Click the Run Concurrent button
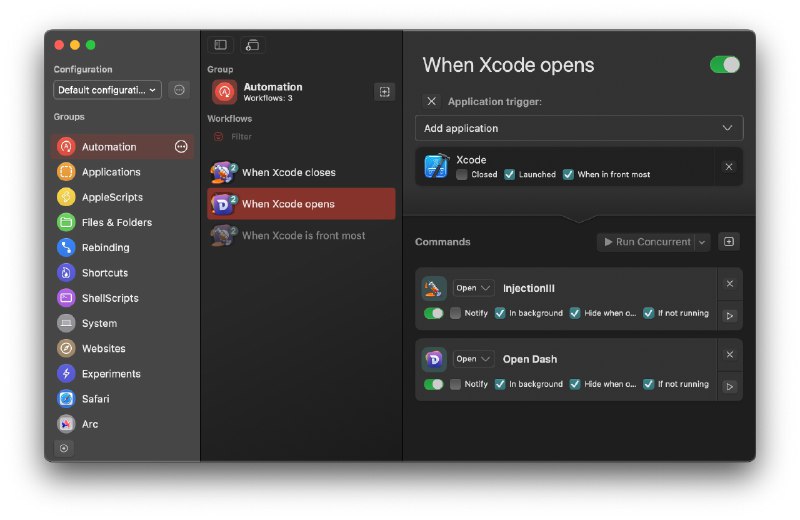This screenshot has height=520, width=800. tap(646, 242)
